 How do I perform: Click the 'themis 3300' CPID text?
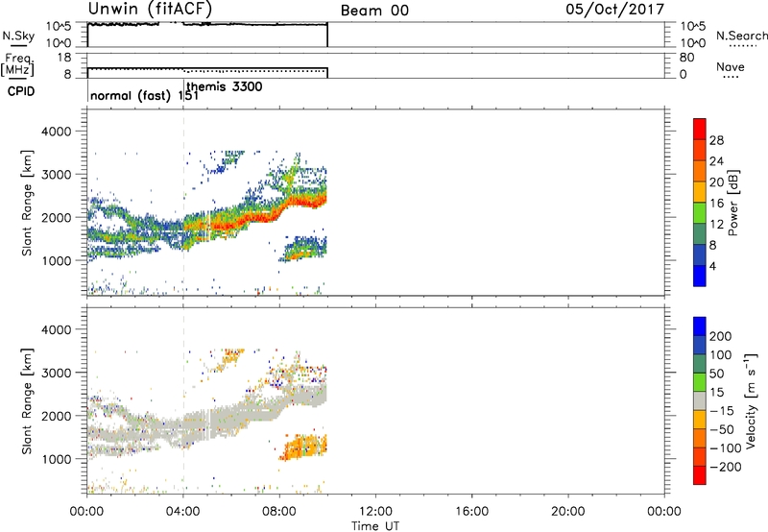point(225,86)
